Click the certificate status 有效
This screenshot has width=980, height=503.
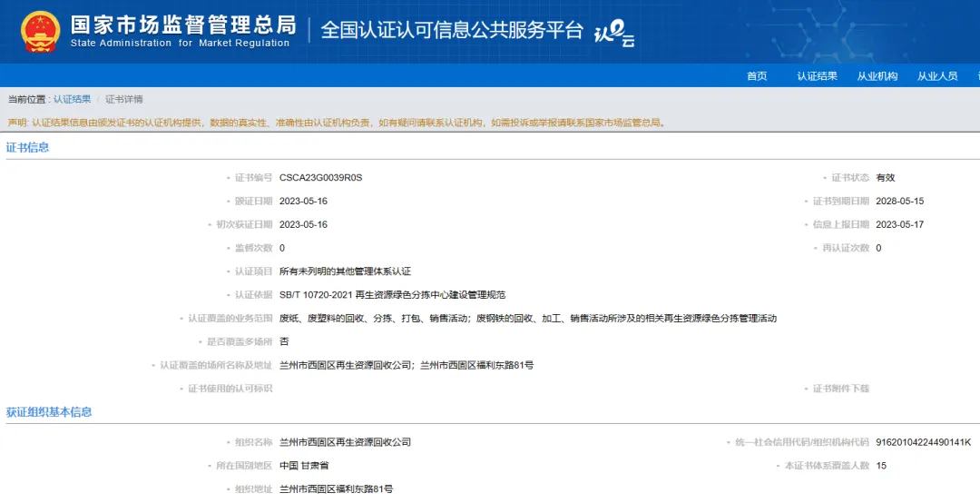(885, 178)
